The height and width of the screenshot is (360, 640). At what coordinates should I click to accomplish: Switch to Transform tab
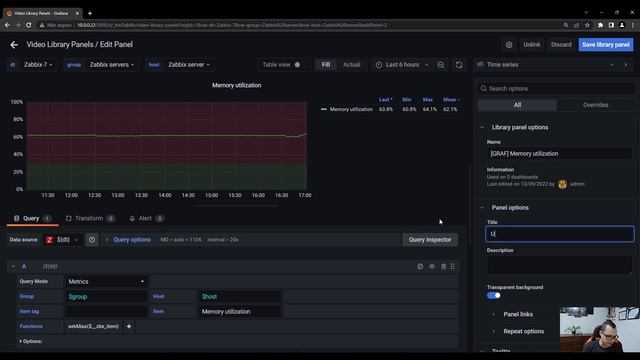(90, 219)
